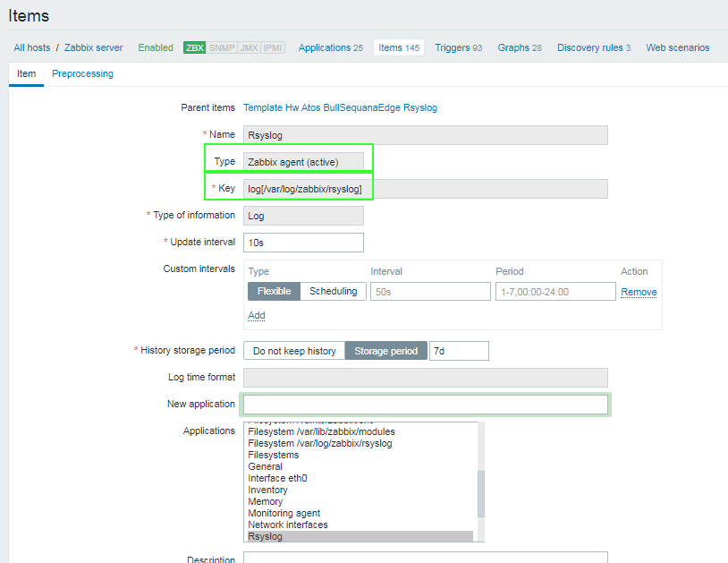Click Type of information field showing Log
Viewport: 728px width, 563px height.
click(303, 216)
